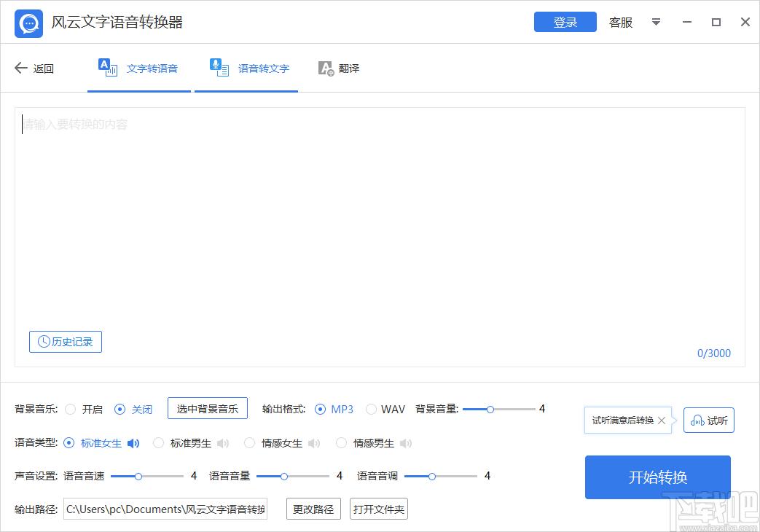Click the translation tab icon
This screenshot has height=532, width=760.
[x=326, y=69]
